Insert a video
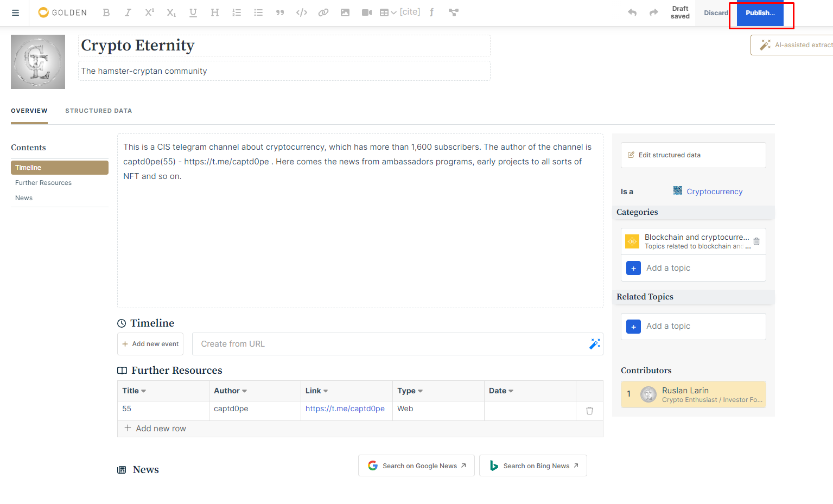The width and height of the screenshot is (833, 504). point(367,12)
